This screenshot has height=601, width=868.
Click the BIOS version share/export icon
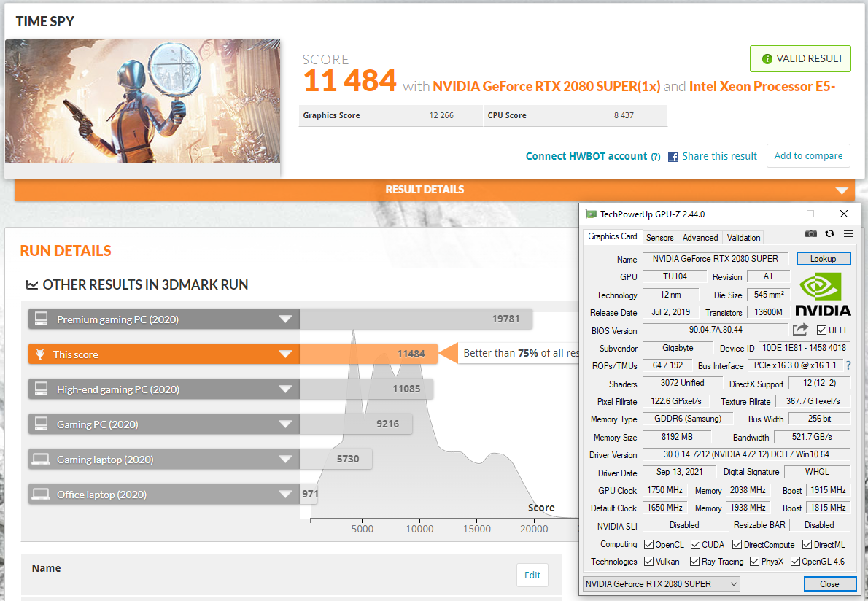[x=800, y=330]
